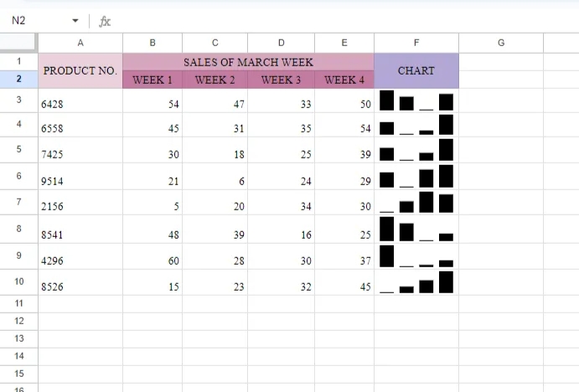The width and height of the screenshot is (579, 392).
Task: Click the WEEK 1 header cell
Action: coord(153,80)
